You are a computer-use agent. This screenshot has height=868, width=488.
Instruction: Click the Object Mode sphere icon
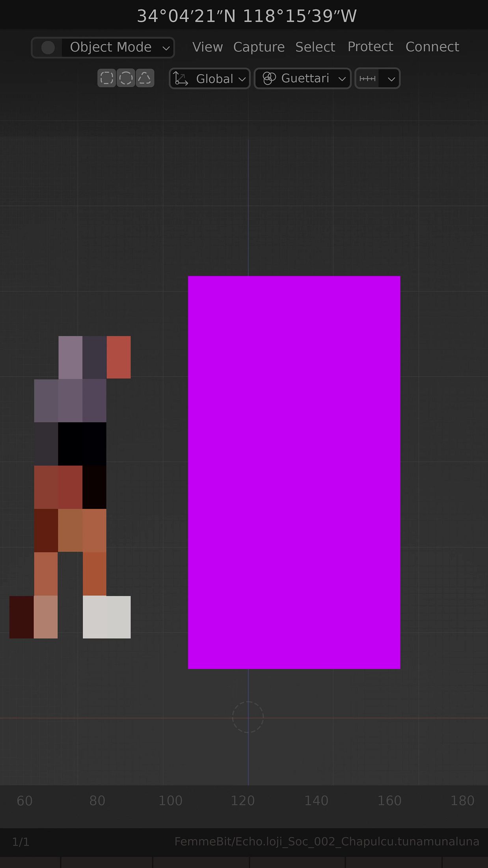click(x=48, y=48)
